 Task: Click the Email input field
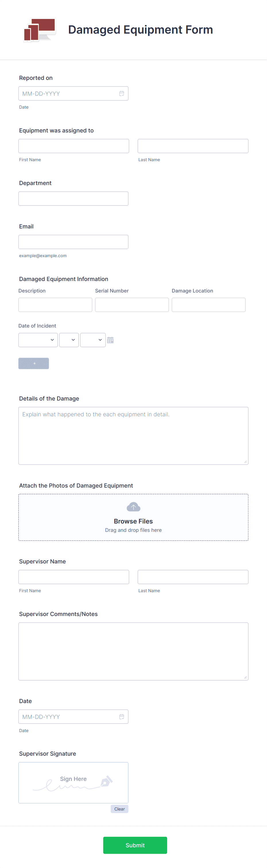(73, 242)
